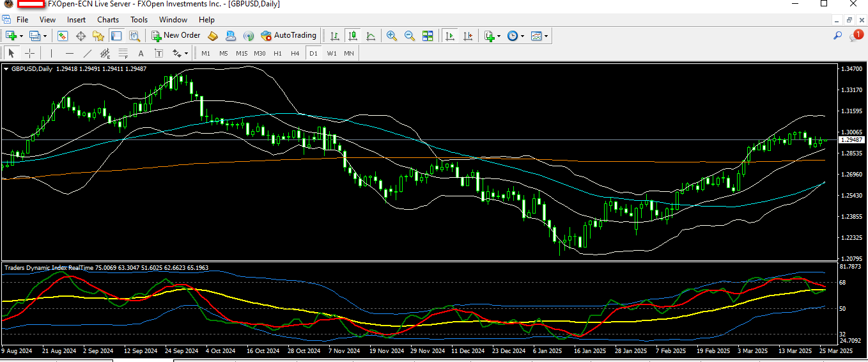Draw a vertical line

(51, 53)
